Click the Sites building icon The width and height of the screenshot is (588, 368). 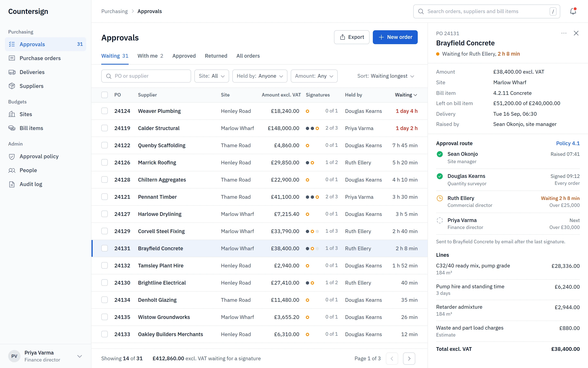[12, 114]
